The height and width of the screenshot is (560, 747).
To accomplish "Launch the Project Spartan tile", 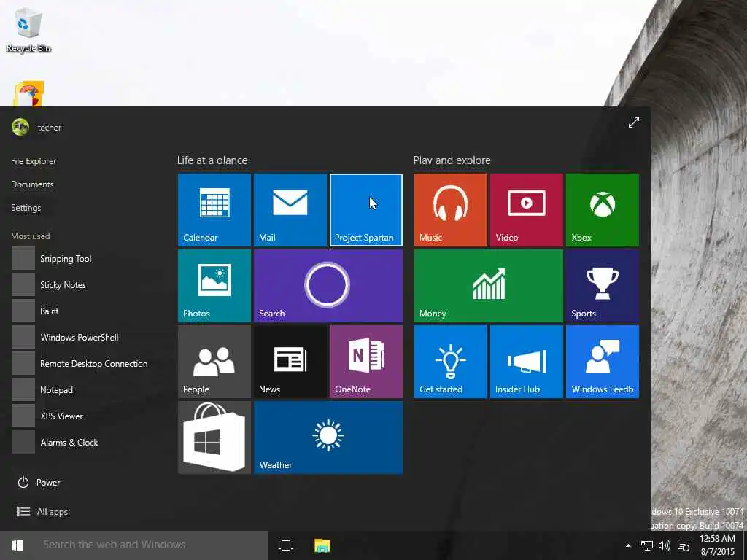I will pyautogui.click(x=366, y=210).
